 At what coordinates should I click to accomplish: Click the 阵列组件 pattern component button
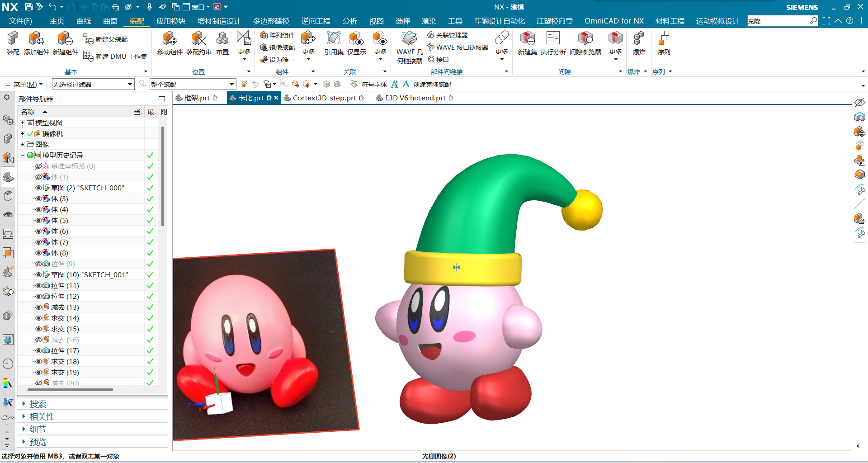point(278,35)
